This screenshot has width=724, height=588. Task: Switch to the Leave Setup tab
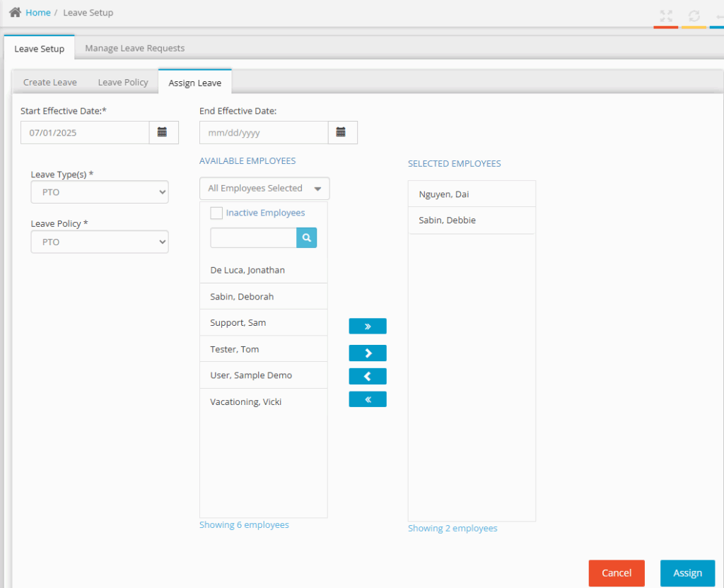click(x=40, y=49)
